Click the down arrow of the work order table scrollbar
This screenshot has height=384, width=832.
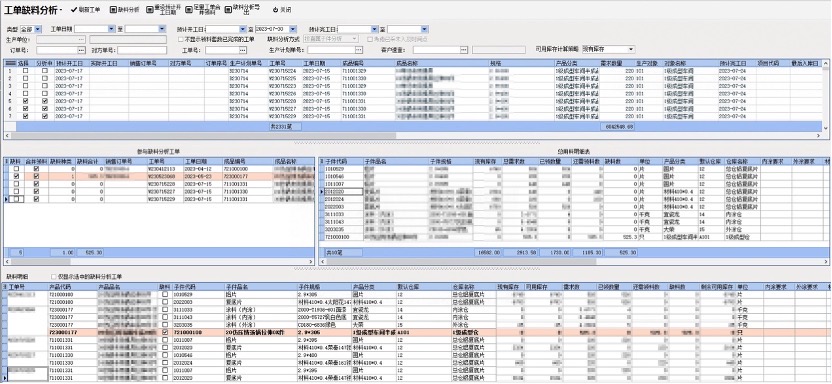click(826, 128)
